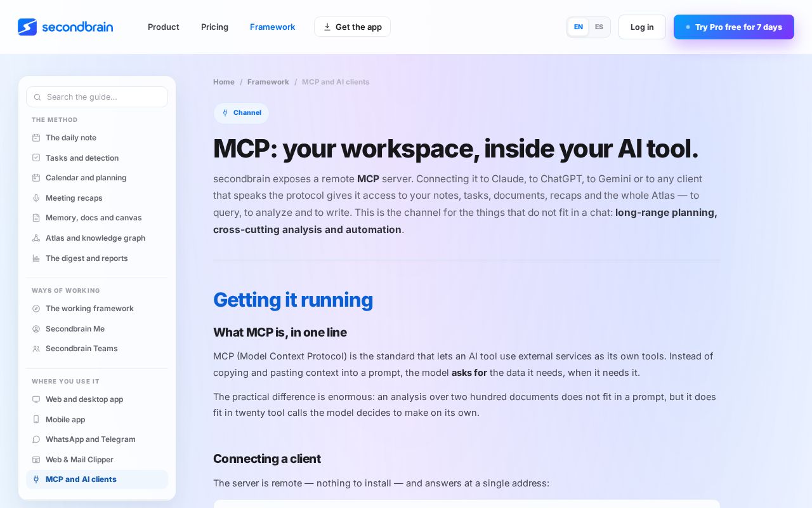
Task: Open the Product menu
Action: 164,27
